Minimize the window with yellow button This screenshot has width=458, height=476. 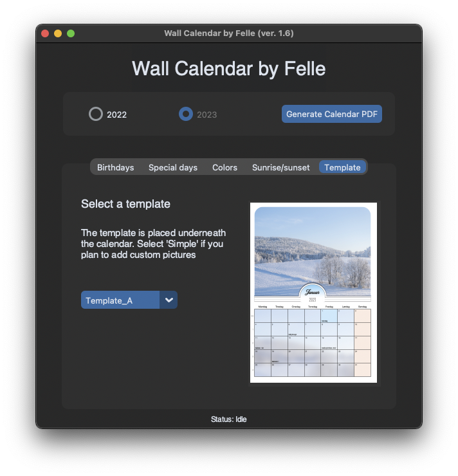pos(58,33)
